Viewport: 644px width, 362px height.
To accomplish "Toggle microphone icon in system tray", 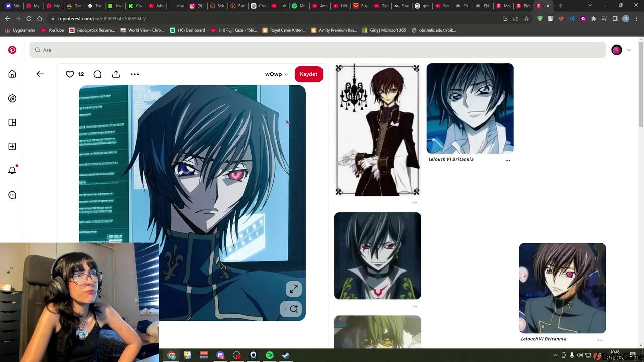I will pos(572,355).
